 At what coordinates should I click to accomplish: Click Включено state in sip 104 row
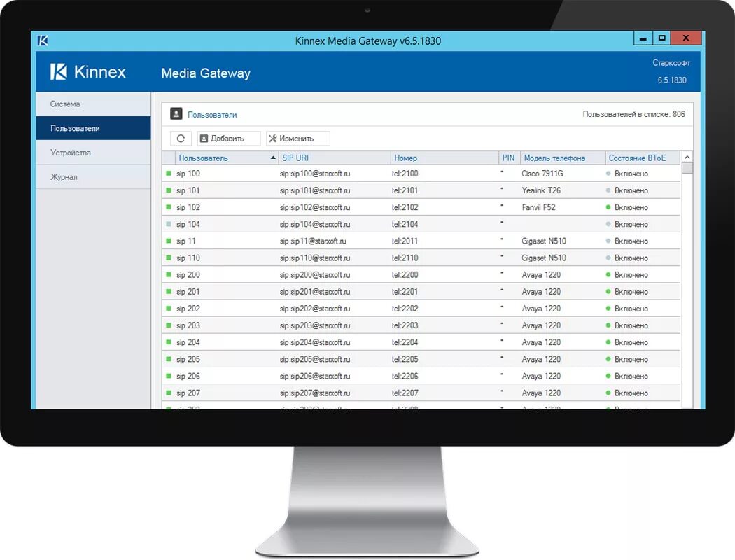(x=631, y=225)
